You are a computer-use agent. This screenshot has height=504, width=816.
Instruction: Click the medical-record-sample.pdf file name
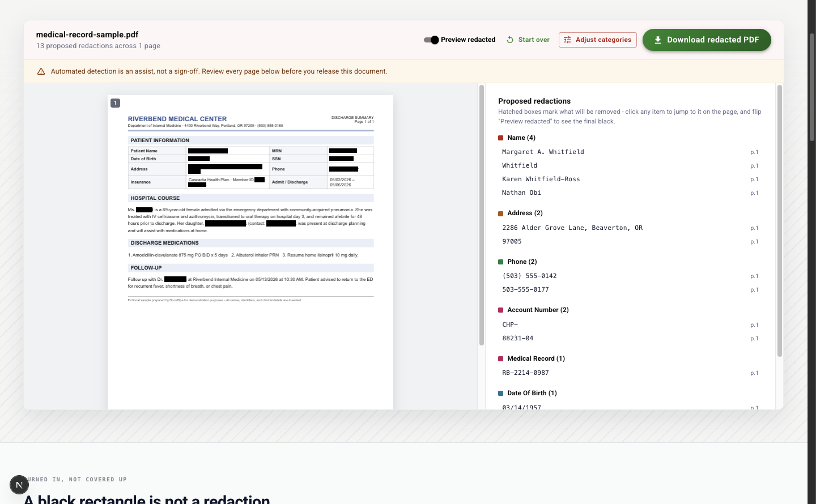tap(87, 35)
